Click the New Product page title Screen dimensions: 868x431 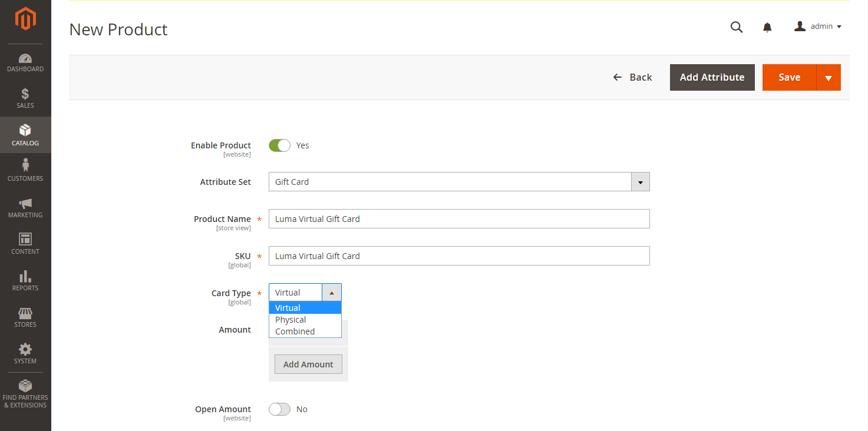pyautogui.click(x=118, y=29)
